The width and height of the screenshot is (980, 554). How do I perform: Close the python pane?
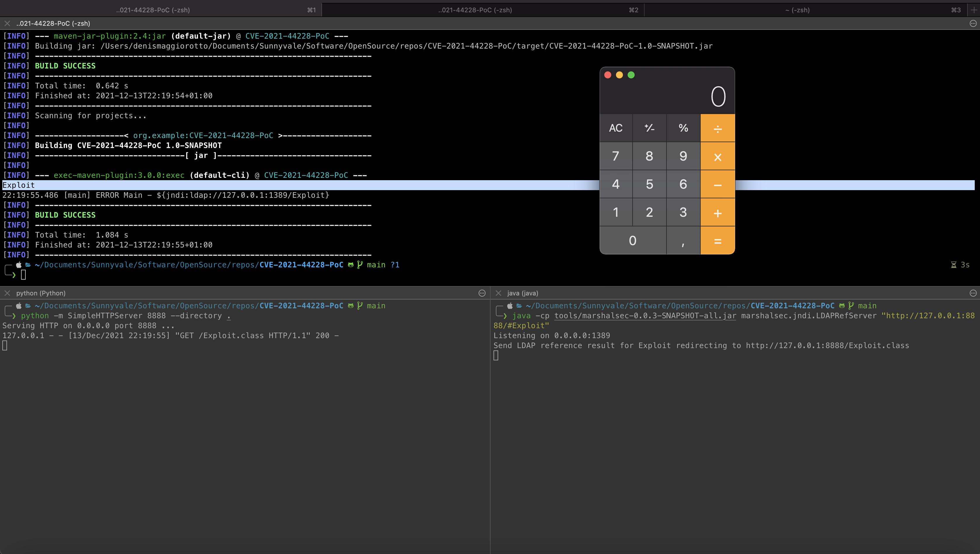7,293
